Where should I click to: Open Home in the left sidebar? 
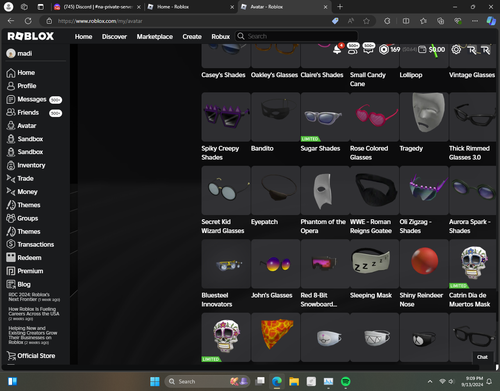pos(21,73)
